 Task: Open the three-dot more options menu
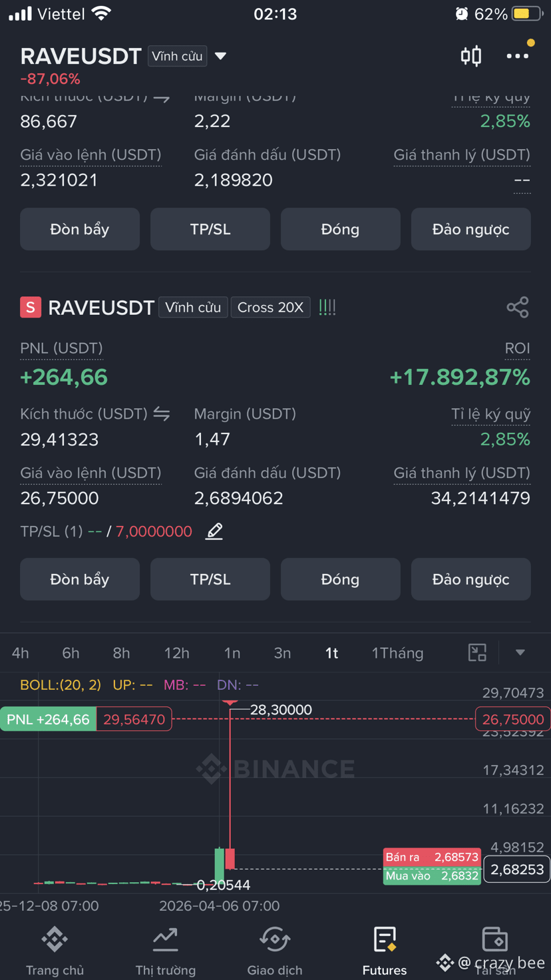518,56
